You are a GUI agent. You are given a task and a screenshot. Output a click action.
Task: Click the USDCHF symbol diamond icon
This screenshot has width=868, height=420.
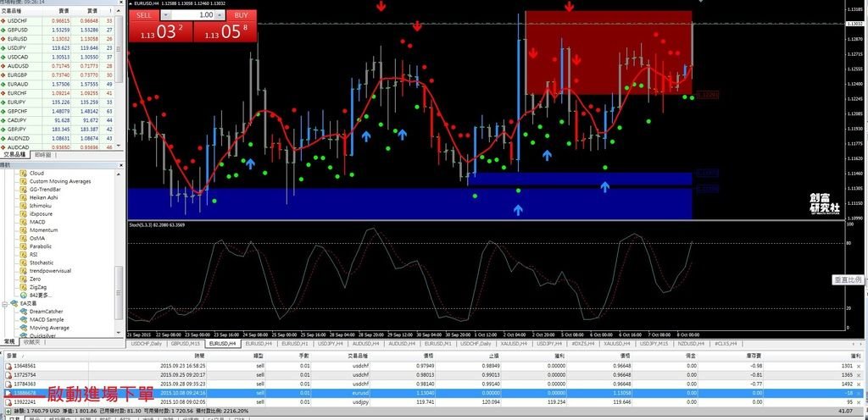pos(3,21)
